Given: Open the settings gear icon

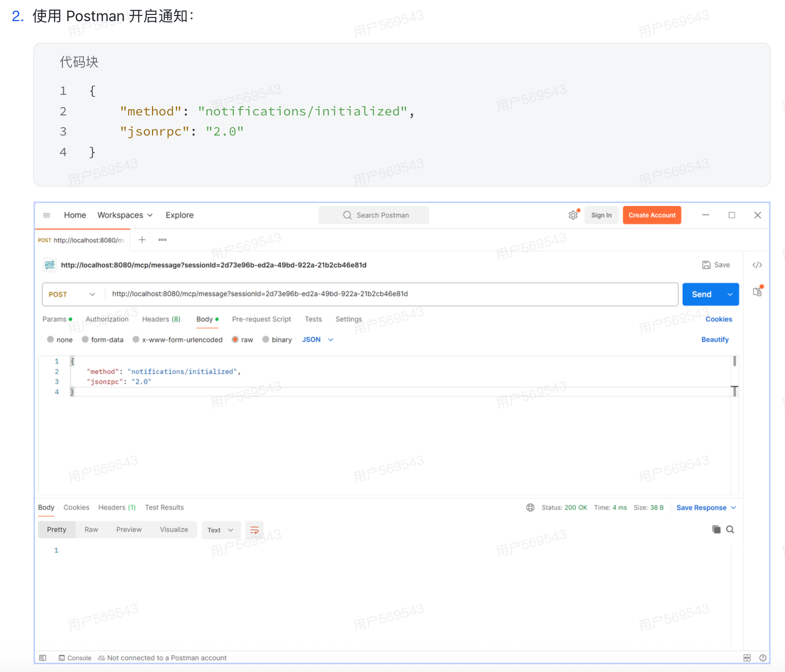Looking at the screenshot, I should 573,215.
